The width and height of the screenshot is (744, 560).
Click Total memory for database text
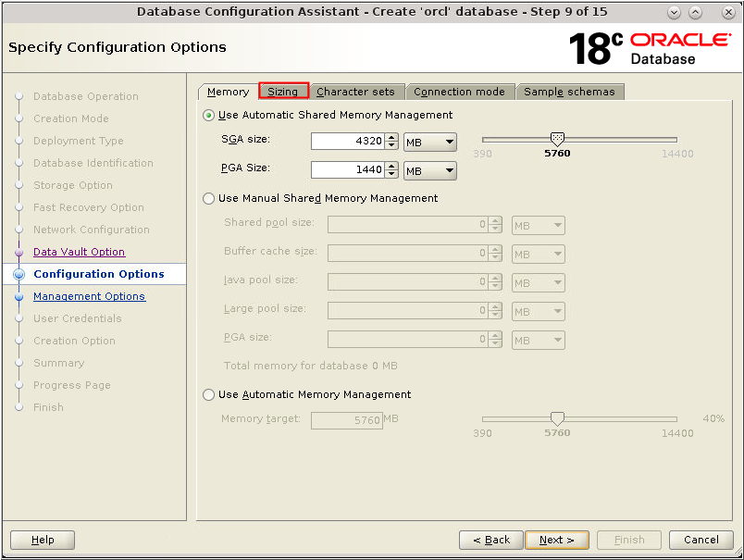pos(310,366)
